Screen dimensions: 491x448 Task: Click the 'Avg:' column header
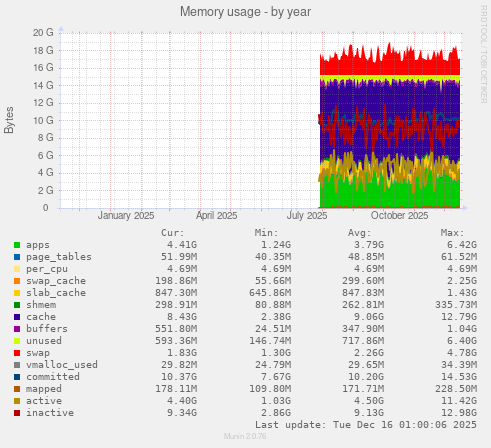359,233
